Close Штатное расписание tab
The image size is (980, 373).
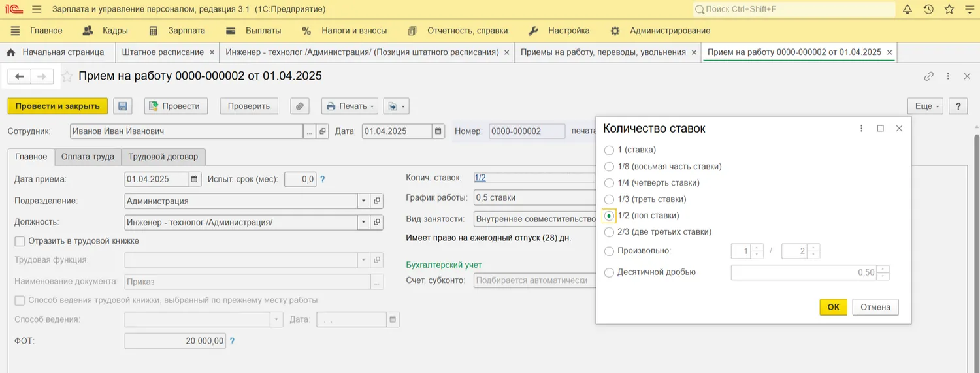tap(210, 52)
